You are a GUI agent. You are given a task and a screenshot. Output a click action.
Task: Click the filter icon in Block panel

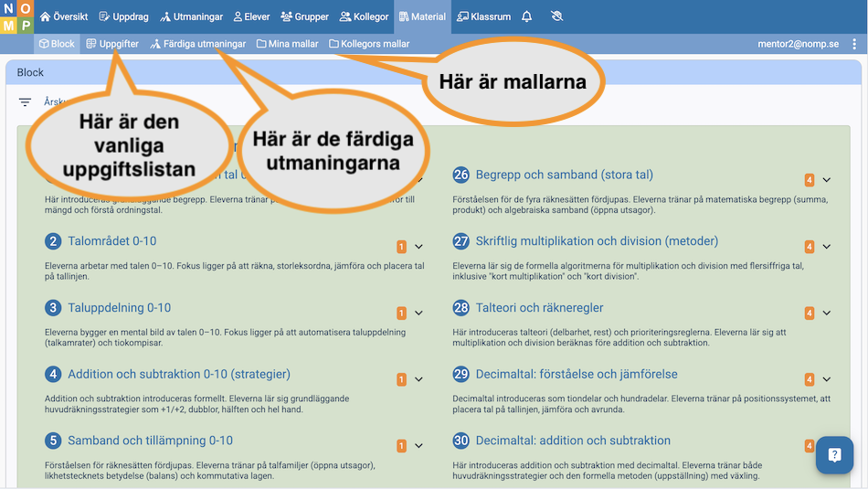click(x=25, y=102)
